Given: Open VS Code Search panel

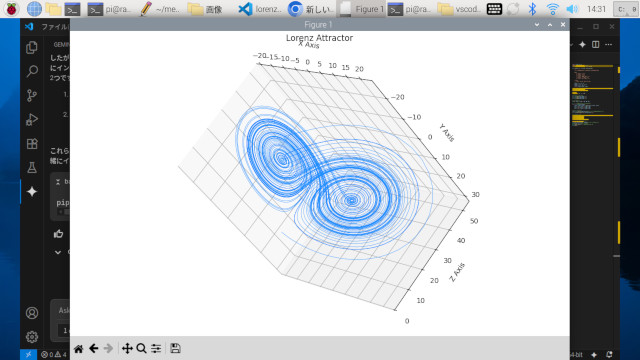Looking at the screenshot, I should [32, 71].
